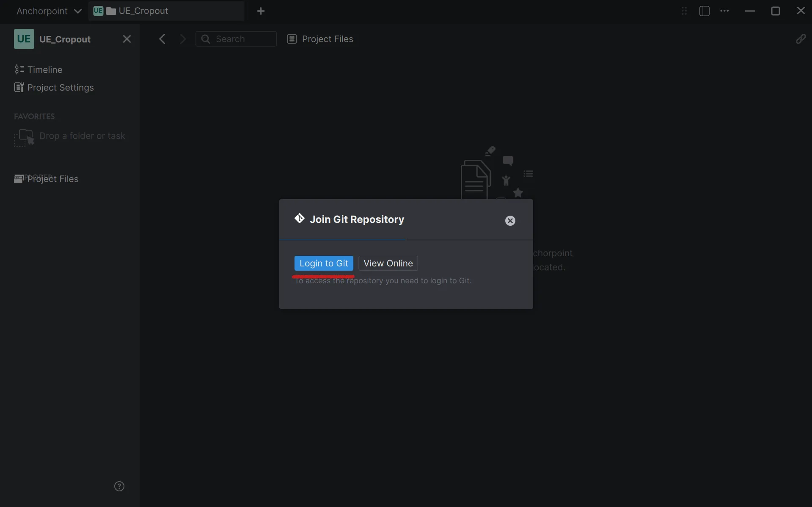Click the Timeline icon in sidebar
This screenshot has width=812, height=507.
coord(19,69)
